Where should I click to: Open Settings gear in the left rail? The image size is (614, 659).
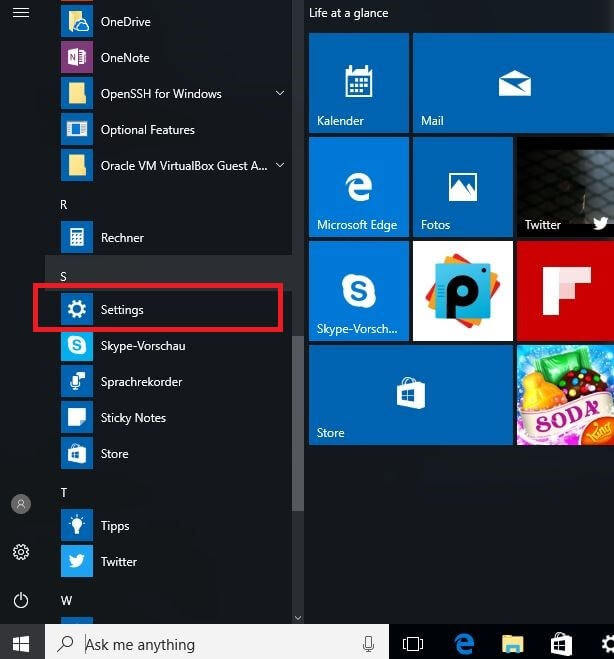pos(21,552)
